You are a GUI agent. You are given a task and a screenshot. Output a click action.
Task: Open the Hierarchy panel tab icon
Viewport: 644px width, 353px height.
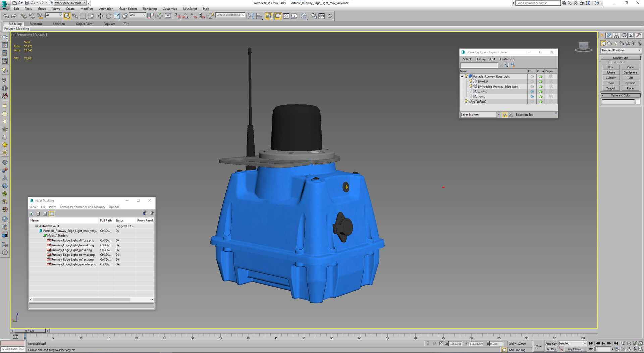pos(616,35)
